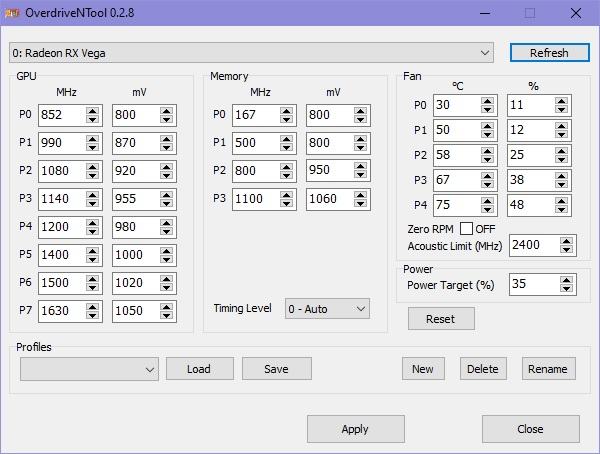This screenshot has height=454, width=600.
Task: Decrease Memory P1 mV with down arrow
Action: (360, 147)
